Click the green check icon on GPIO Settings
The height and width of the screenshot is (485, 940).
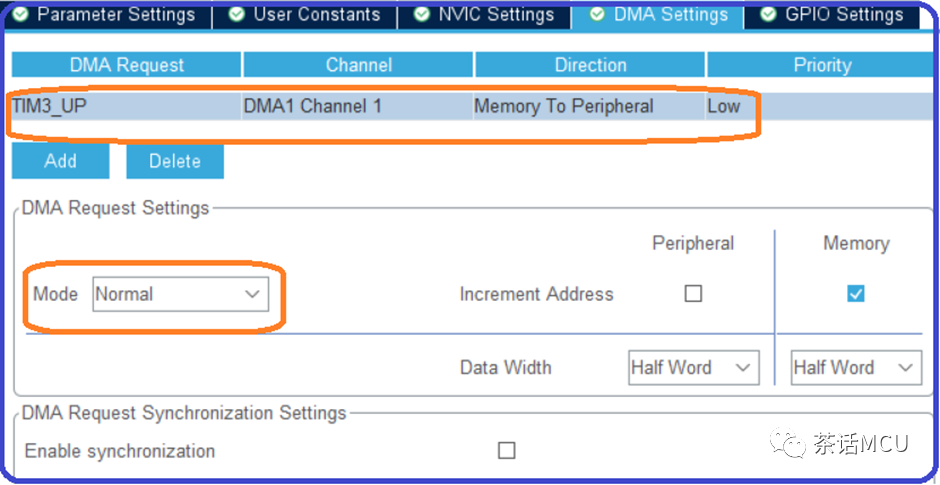(769, 14)
